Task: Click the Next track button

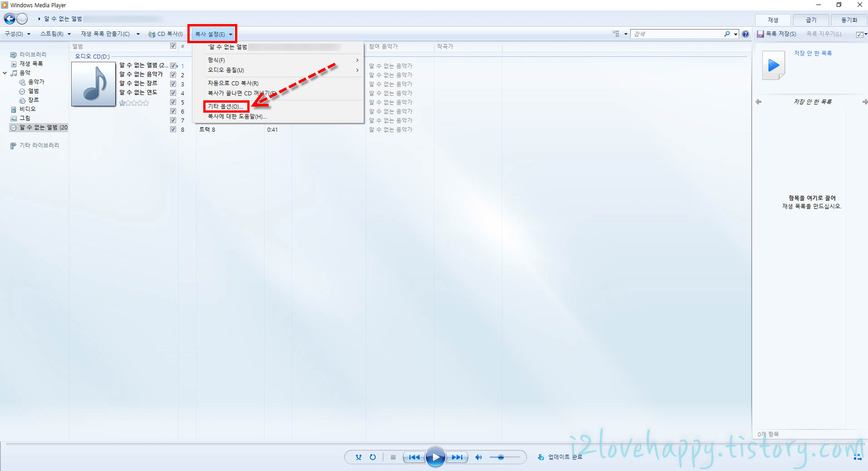Action: click(457, 457)
